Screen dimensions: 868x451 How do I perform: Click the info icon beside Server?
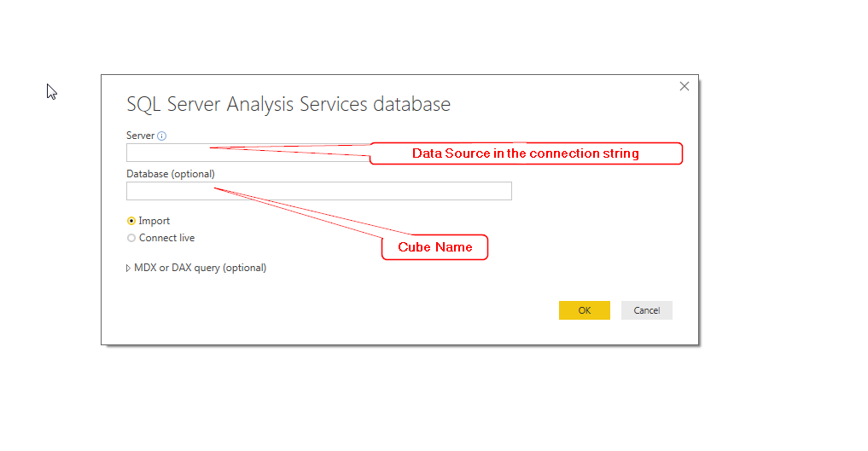point(161,136)
